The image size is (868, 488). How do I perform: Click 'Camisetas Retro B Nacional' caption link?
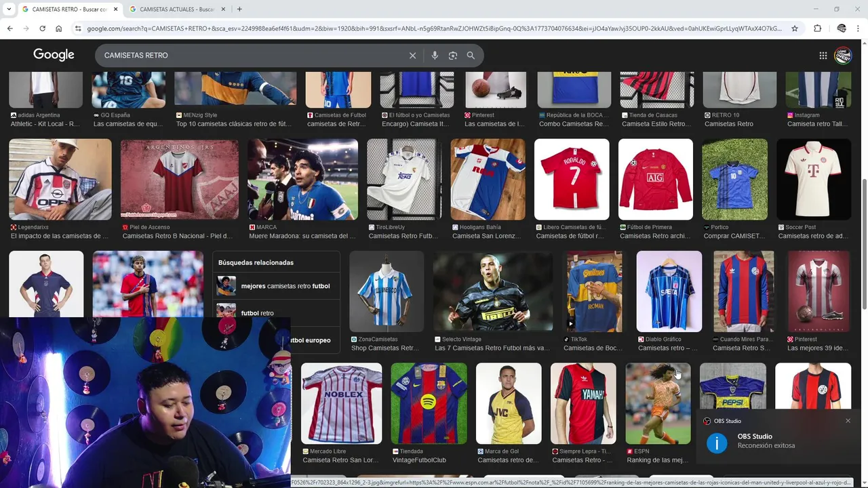click(178, 236)
